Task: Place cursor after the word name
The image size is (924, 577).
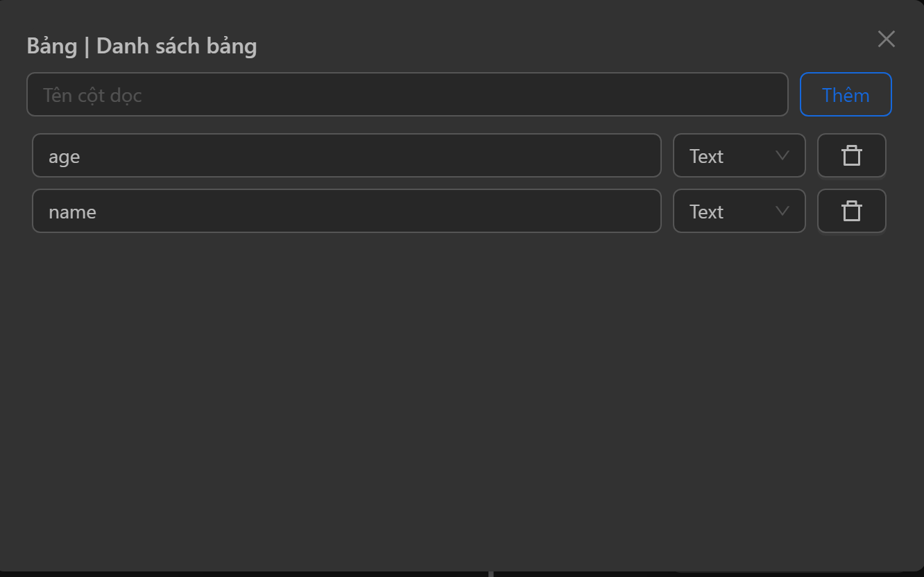Action: point(97,212)
